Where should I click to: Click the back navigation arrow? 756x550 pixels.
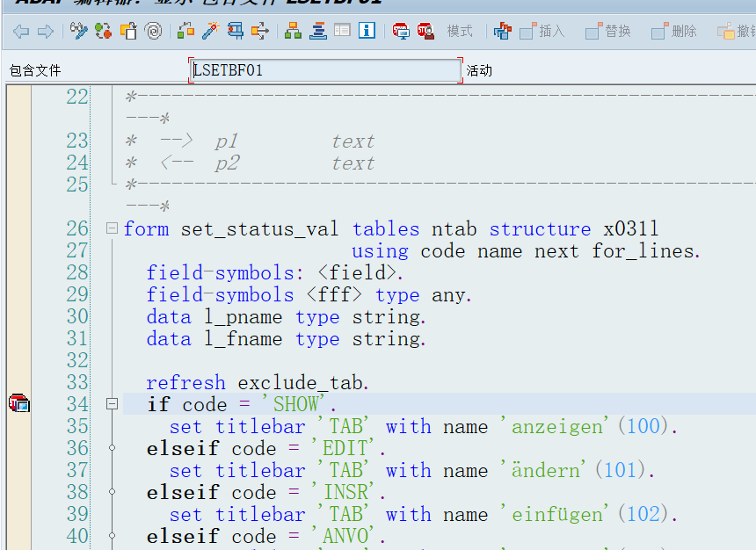coord(22,32)
